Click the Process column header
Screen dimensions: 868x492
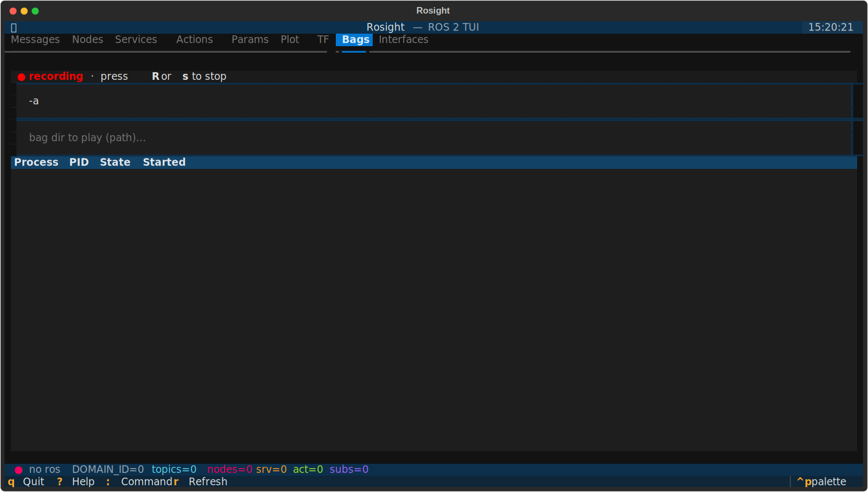pyautogui.click(x=36, y=162)
